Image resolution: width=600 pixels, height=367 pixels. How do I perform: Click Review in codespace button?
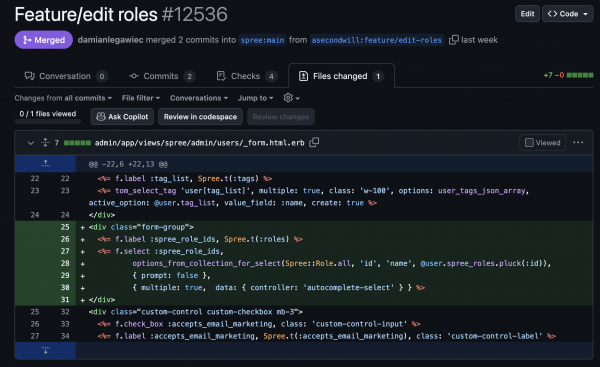tap(201, 117)
